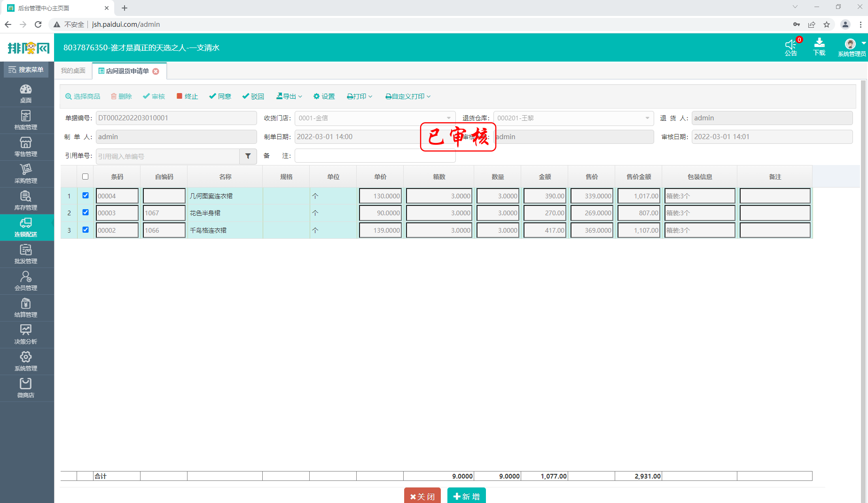This screenshot has width=868, height=503.
Task: Toggle the select-all header checkbox
Action: click(85, 177)
